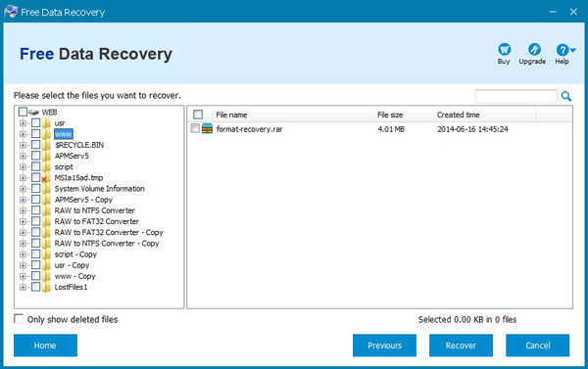The image size is (588, 369).
Task: Select RAW to FAT32 Converter - Copy folder
Action: [109, 233]
